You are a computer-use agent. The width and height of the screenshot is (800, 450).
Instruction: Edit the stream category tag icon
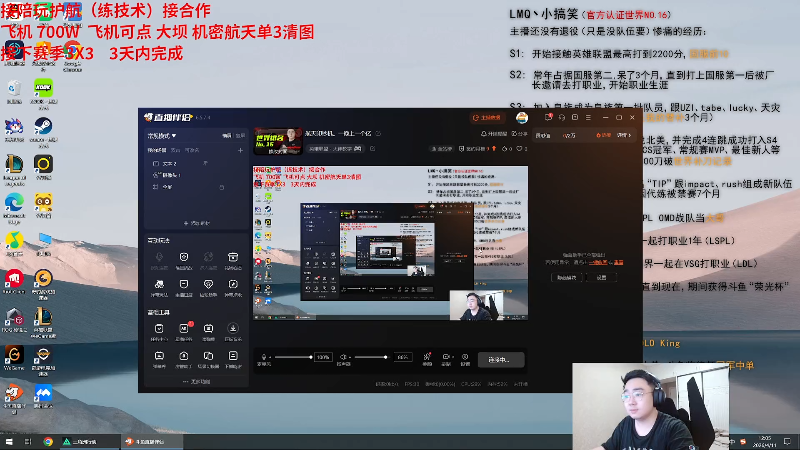coord(372,148)
